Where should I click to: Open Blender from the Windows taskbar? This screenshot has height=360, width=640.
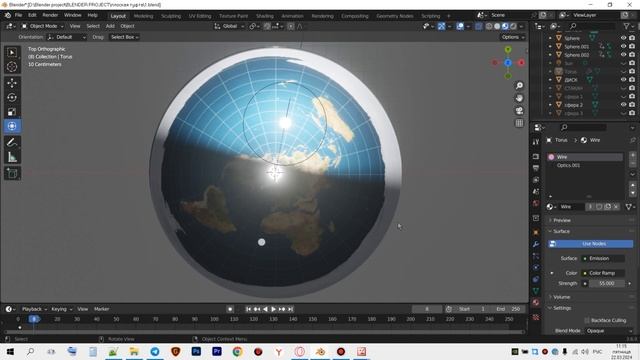(320, 351)
